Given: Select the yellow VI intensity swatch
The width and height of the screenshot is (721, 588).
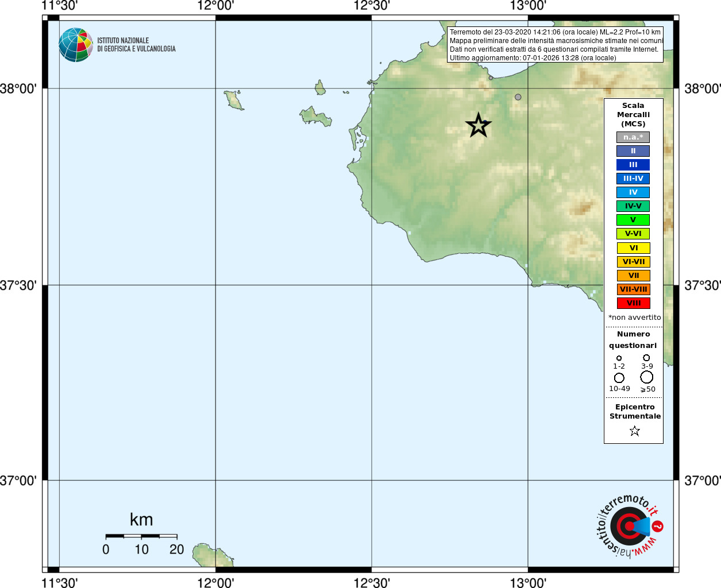Looking at the screenshot, I should pos(634,248).
